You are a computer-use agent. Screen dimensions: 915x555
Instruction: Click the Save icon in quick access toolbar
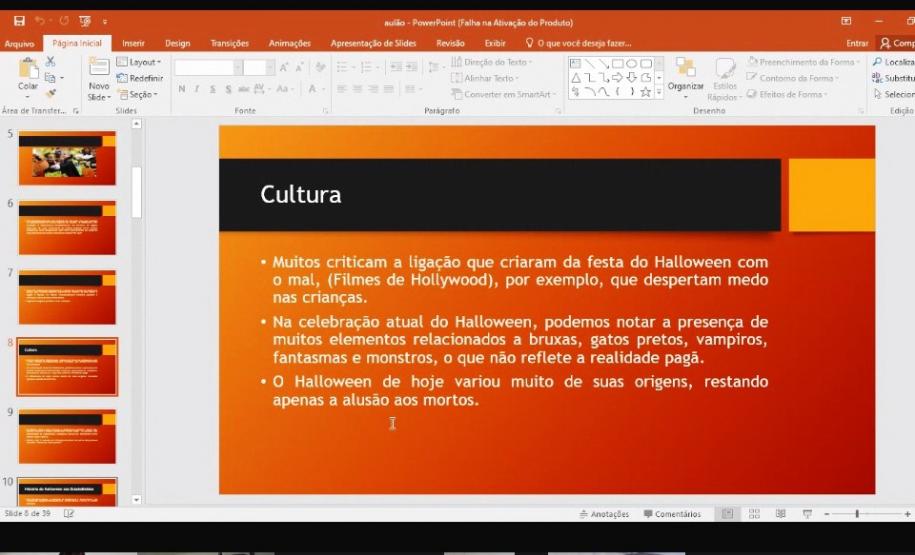click(x=19, y=21)
